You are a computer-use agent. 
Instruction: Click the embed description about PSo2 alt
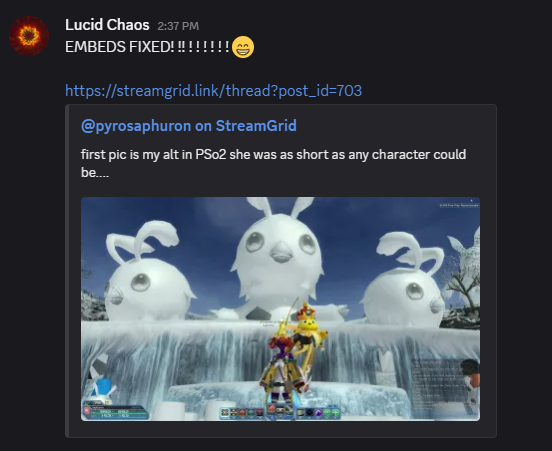pyautogui.click(x=274, y=163)
